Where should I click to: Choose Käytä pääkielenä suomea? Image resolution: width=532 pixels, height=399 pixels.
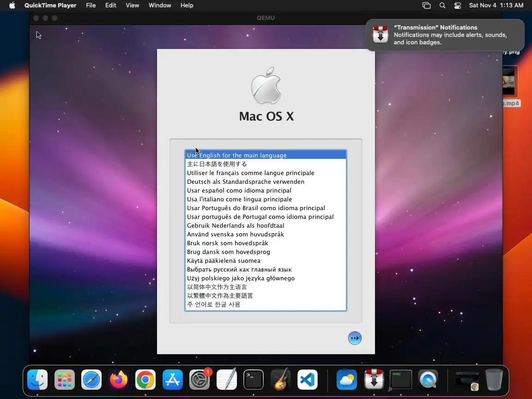pos(266,260)
